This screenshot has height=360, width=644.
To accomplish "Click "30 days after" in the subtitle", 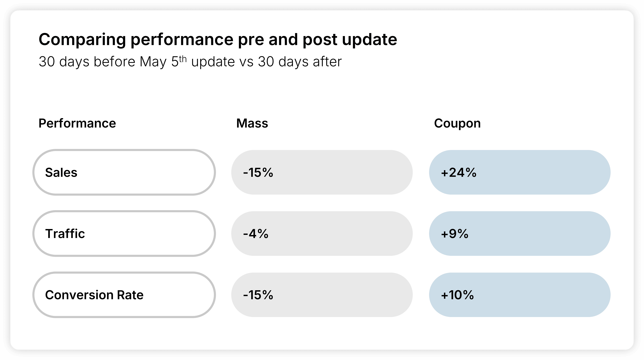I will 300,62.
